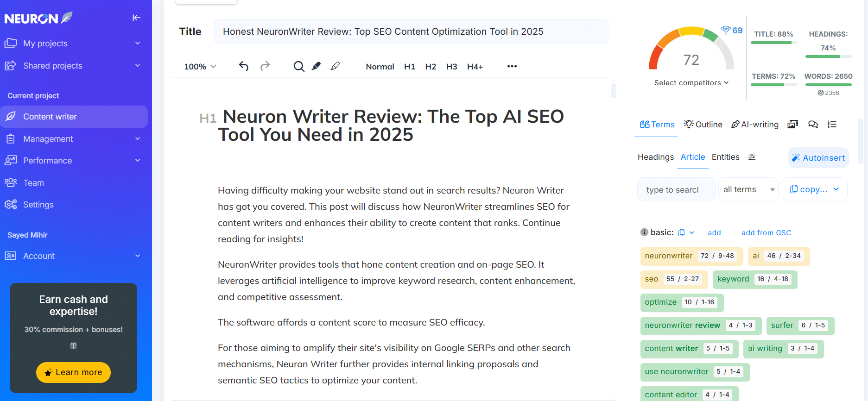Open terms filter settings sliders icon

(x=752, y=157)
